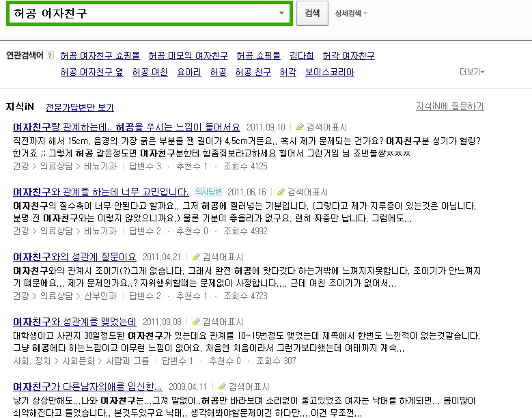Image resolution: width=532 pixels, height=418 pixels.
Task: Open result 여자친구가 다른남자의애를 임신한...
Action: point(87,387)
